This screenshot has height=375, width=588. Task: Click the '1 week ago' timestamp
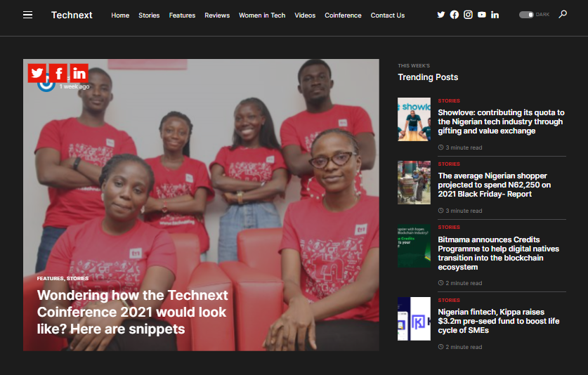tap(74, 86)
